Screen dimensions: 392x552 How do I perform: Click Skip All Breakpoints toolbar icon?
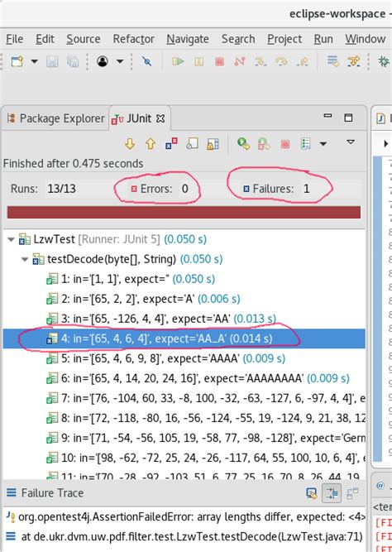[146, 61]
